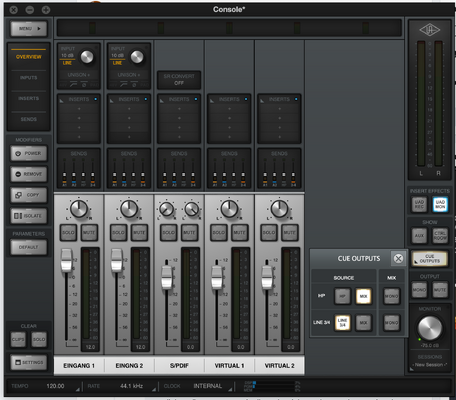Viewport: 456px width, 400px height.
Task: Expand Inserts menu triangle on Eingng 2
Action: pyautogui.click(x=112, y=100)
